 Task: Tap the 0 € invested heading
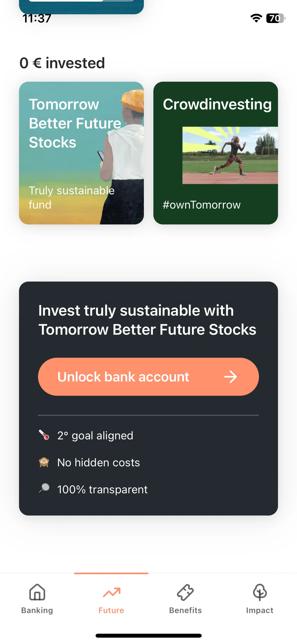pos(62,63)
